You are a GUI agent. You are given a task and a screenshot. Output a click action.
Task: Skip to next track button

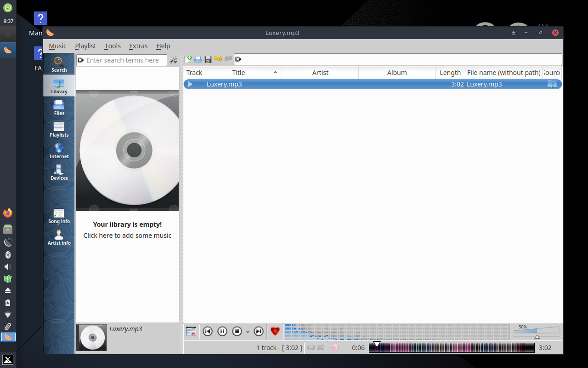click(259, 331)
